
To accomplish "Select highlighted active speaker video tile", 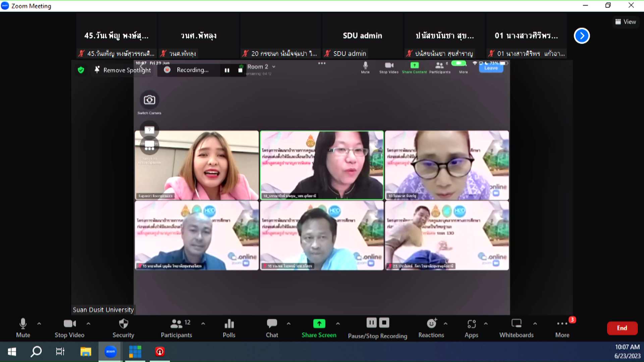I will click(322, 165).
